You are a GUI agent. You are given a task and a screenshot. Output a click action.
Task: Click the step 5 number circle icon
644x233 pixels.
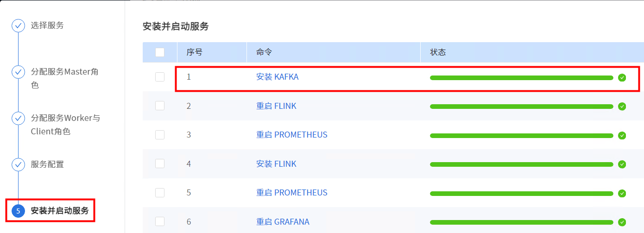coord(18,211)
